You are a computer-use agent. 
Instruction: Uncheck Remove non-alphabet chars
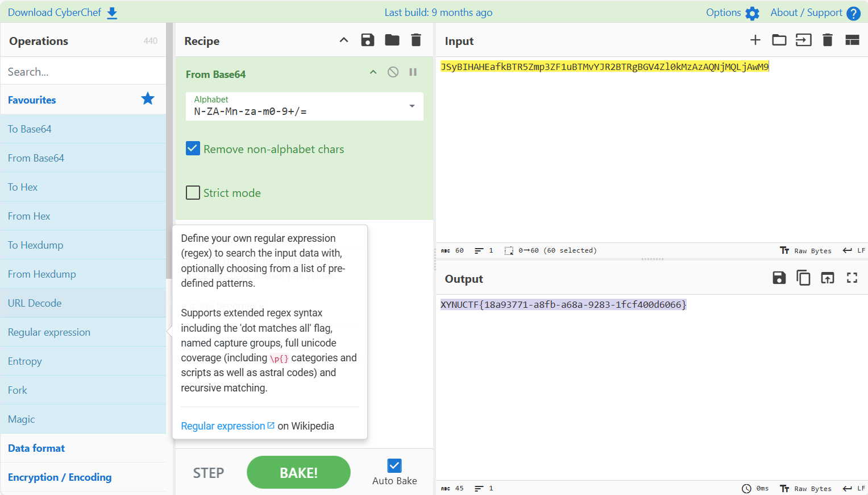coord(193,149)
